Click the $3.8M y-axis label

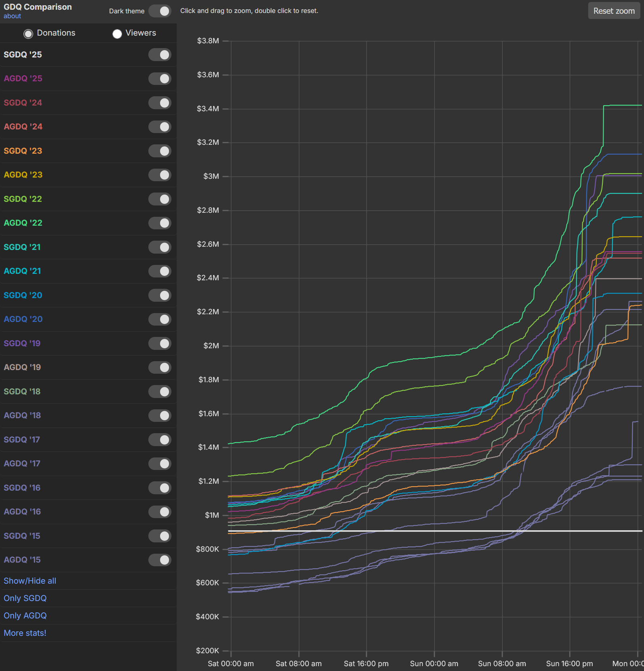click(208, 41)
